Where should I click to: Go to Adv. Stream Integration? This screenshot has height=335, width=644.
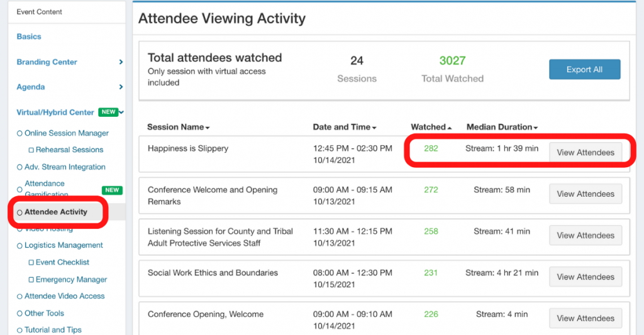65,167
